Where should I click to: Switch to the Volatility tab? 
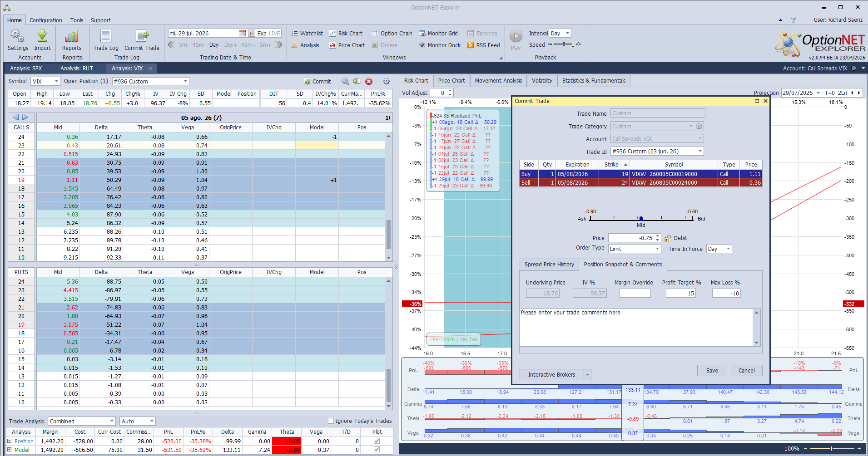542,81
